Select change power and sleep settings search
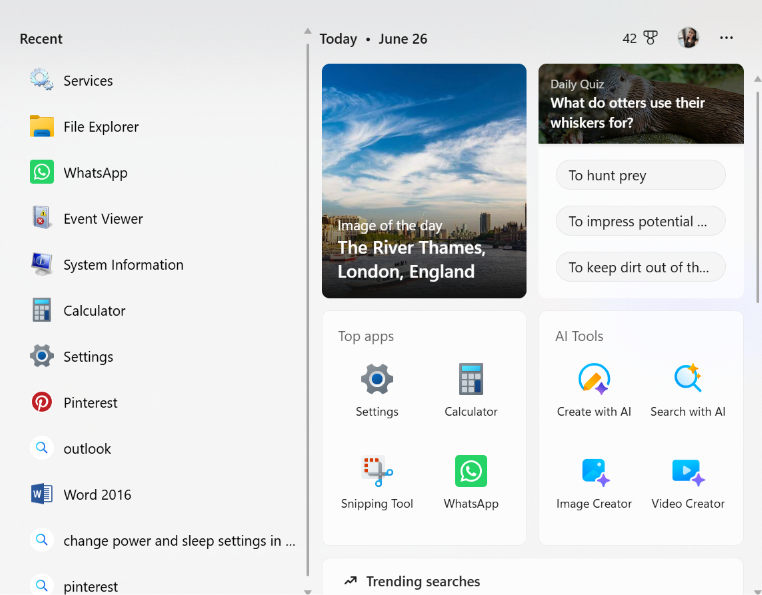Screen dimensions: 762x595 point(179,541)
